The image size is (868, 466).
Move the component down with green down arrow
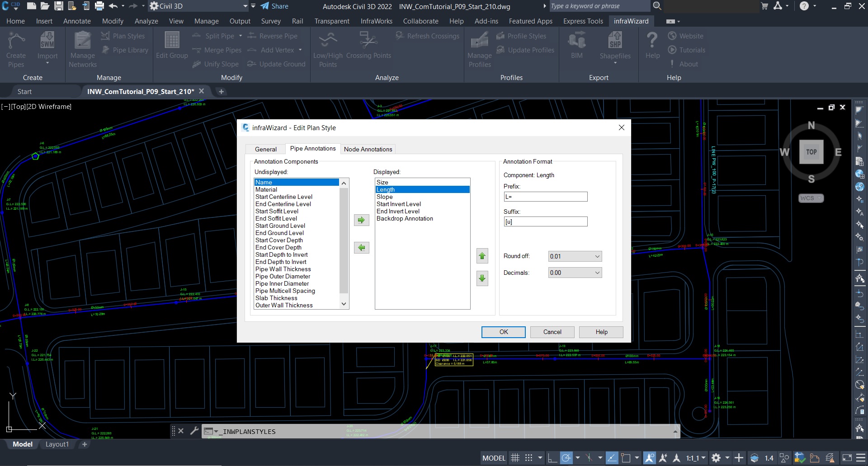pos(482,278)
